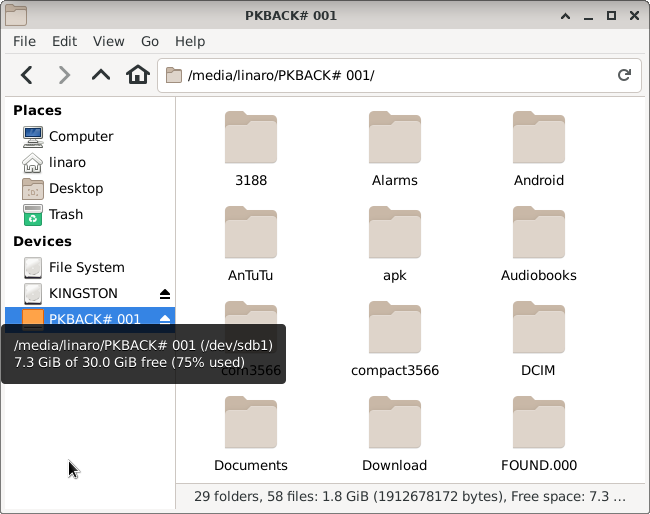Select the compact3566 folder icon
Screen dimensions: 650x514
[395, 327]
